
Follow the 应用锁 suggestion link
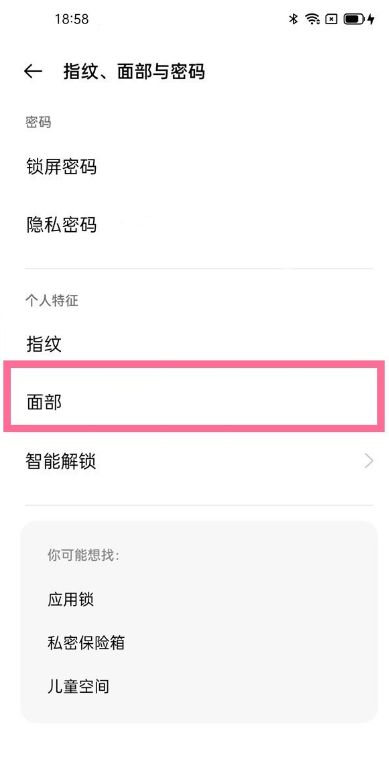(70, 600)
